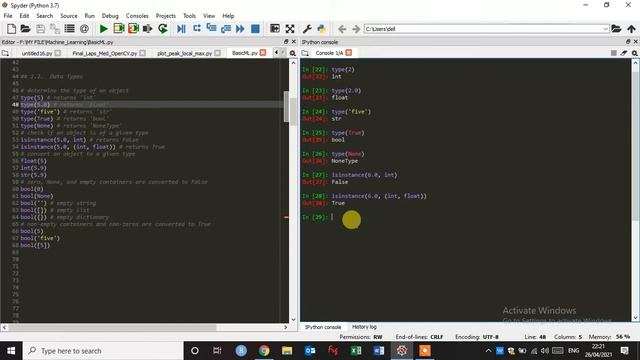Run the current cell
The height and width of the screenshot is (360, 640).
[x=119, y=29]
